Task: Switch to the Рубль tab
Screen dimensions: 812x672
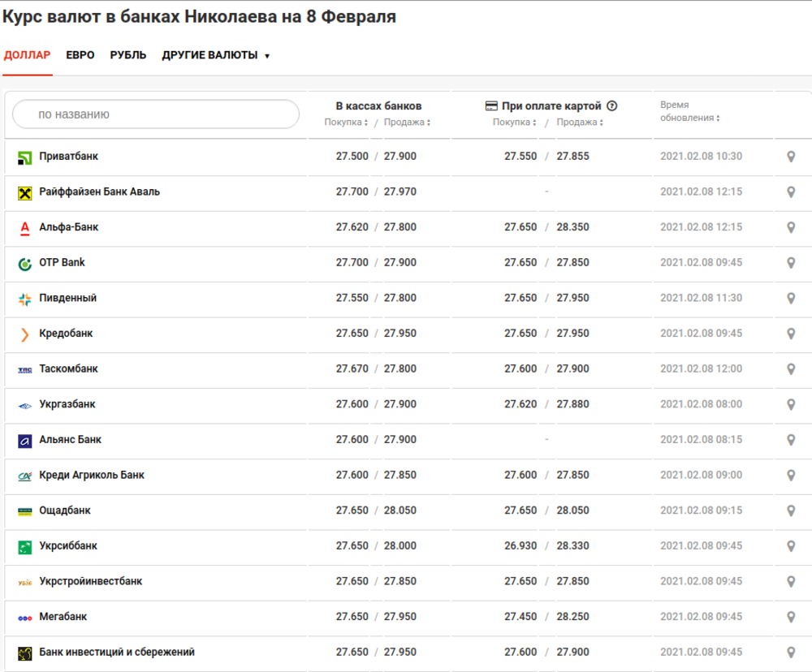Action: point(128,55)
